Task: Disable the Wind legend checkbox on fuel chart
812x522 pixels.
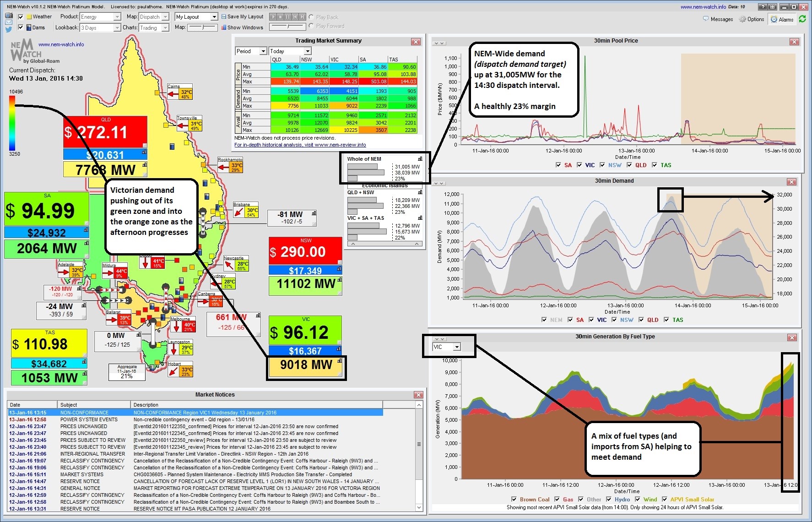Action: pyautogui.click(x=637, y=499)
